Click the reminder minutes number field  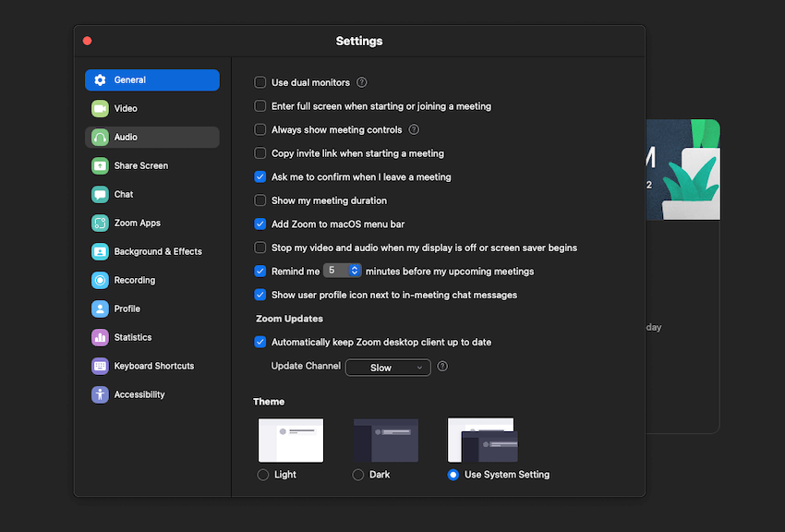click(x=334, y=272)
